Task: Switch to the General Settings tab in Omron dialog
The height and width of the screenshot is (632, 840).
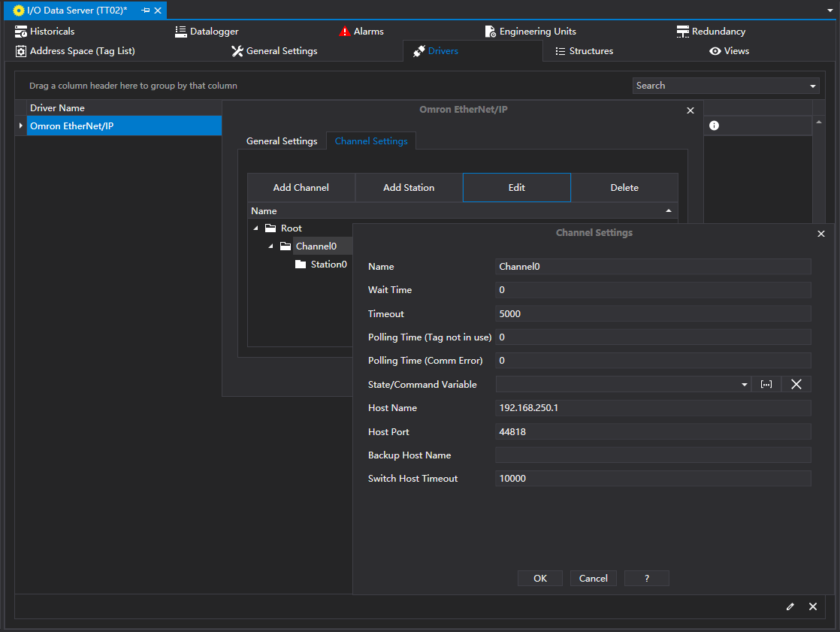Action: point(282,141)
